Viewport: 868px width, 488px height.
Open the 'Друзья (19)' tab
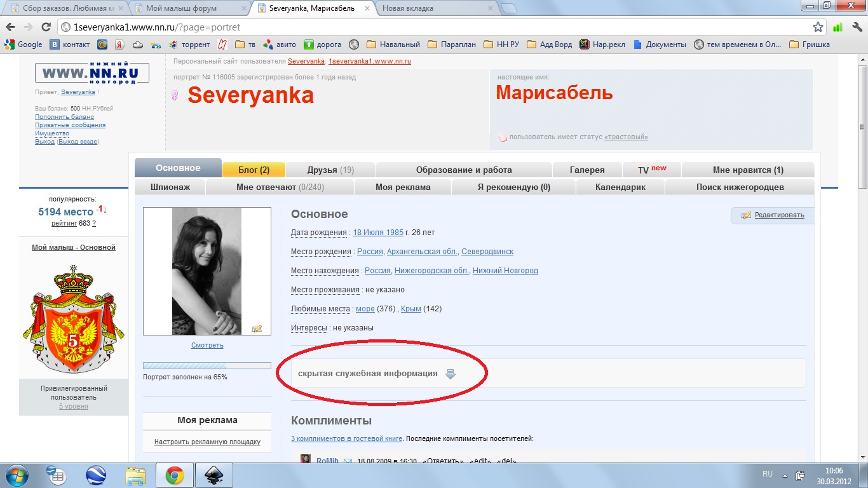point(330,170)
